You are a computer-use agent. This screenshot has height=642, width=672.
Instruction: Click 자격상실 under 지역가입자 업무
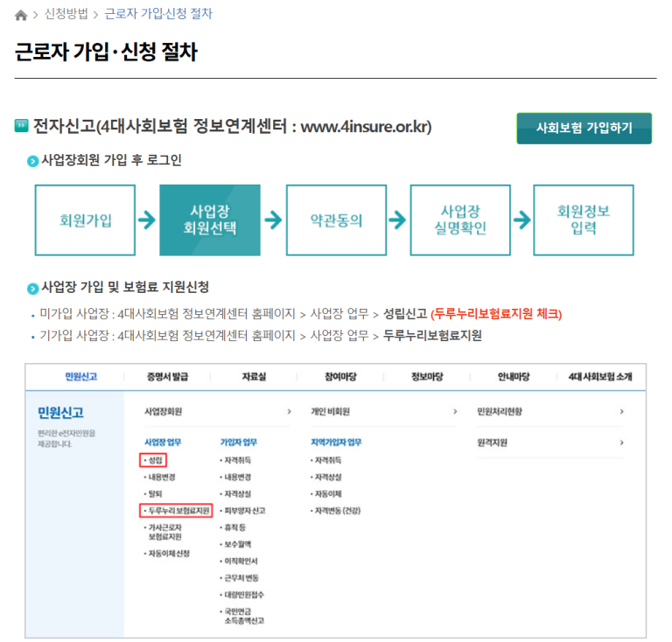pos(326,477)
